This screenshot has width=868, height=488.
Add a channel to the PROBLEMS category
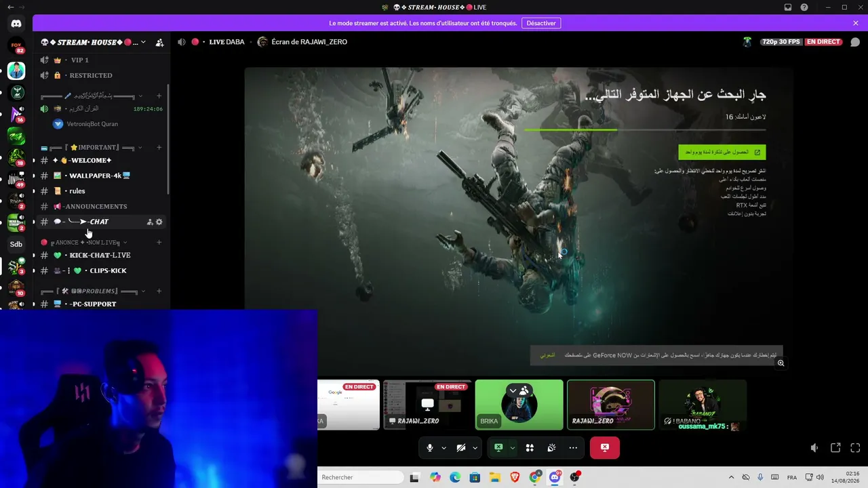point(159,291)
